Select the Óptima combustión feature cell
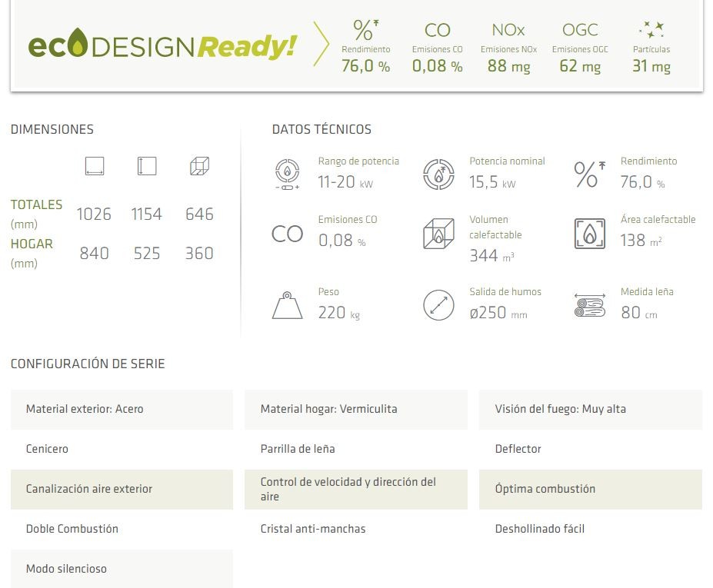713x588 pixels. coord(591,489)
